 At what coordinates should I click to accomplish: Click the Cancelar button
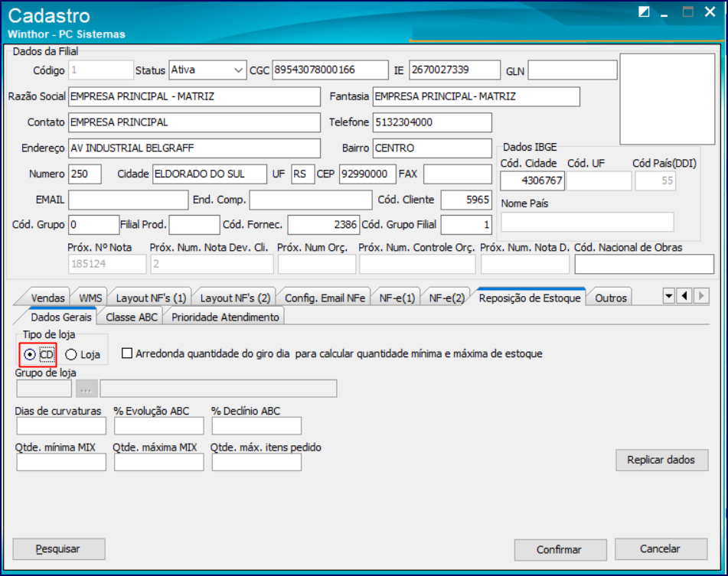tap(661, 549)
